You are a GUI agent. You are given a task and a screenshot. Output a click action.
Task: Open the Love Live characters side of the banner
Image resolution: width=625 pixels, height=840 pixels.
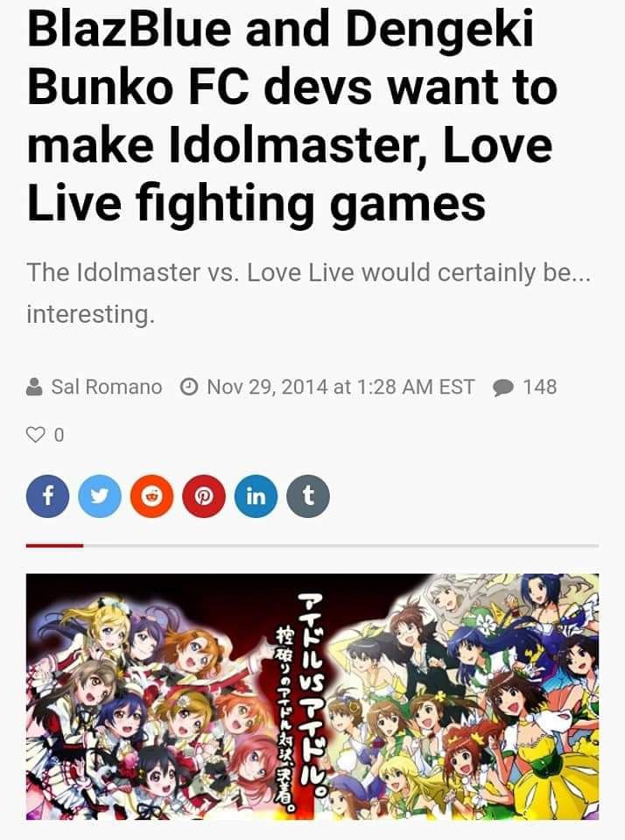150,696
